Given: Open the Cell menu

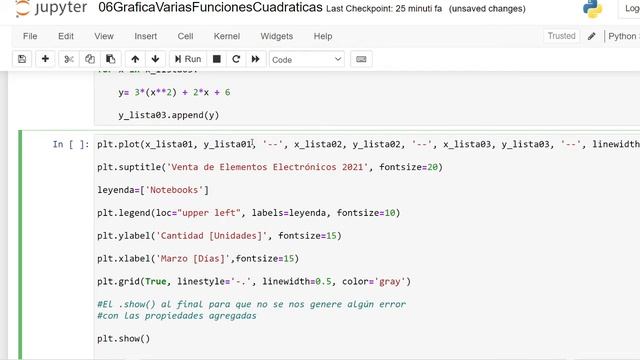Looking at the screenshot, I should pos(185,36).
